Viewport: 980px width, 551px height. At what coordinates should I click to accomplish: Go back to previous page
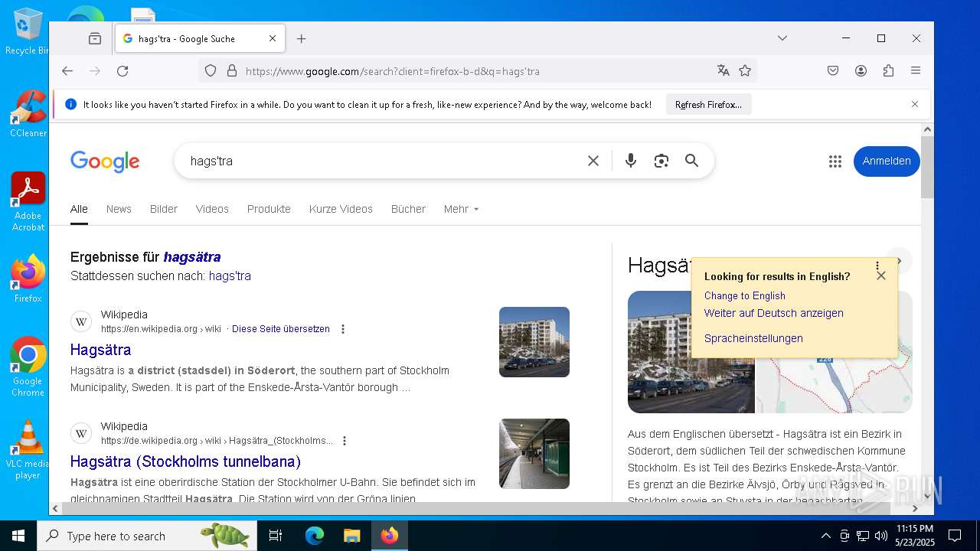(x=67, y=71)
